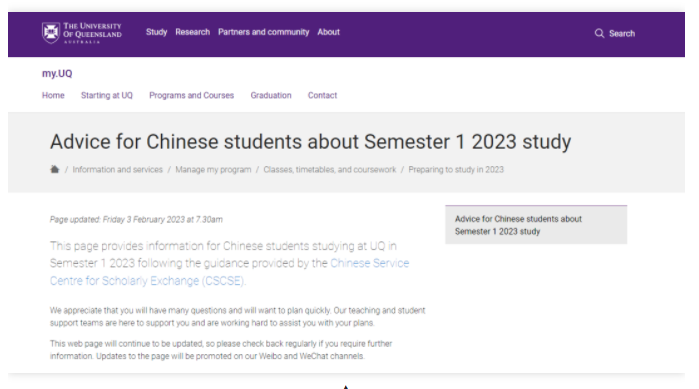Click the home breadcrumb icon

coord(54,169)
